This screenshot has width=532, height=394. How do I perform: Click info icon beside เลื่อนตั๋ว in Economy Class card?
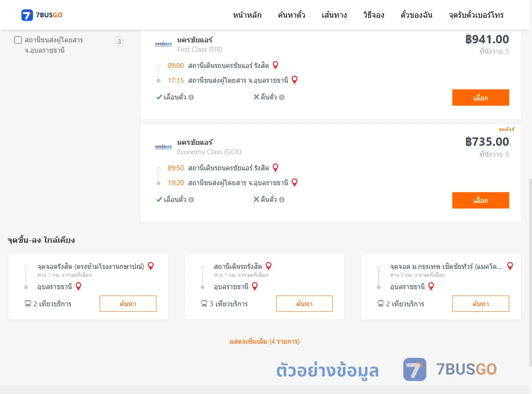pyautogui.click(x=191, y=200)
